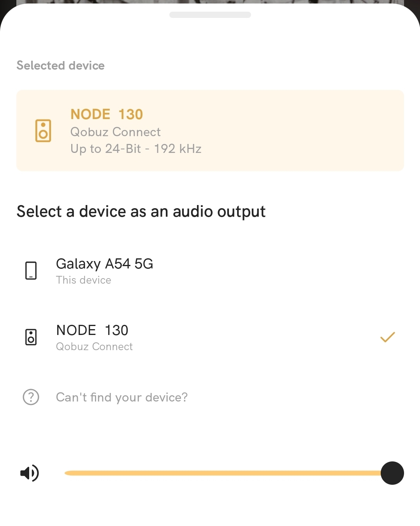Tap the orange checkmark next to NODE 130

(x=387, y=337)
